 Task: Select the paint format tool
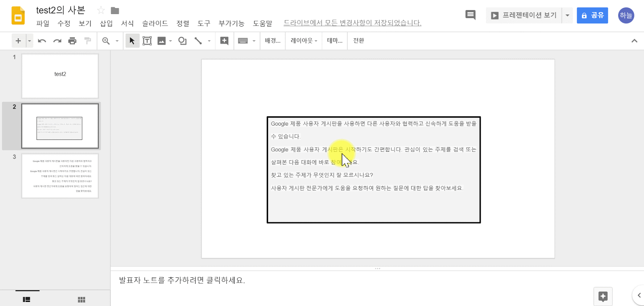click(x=87, y=41)
